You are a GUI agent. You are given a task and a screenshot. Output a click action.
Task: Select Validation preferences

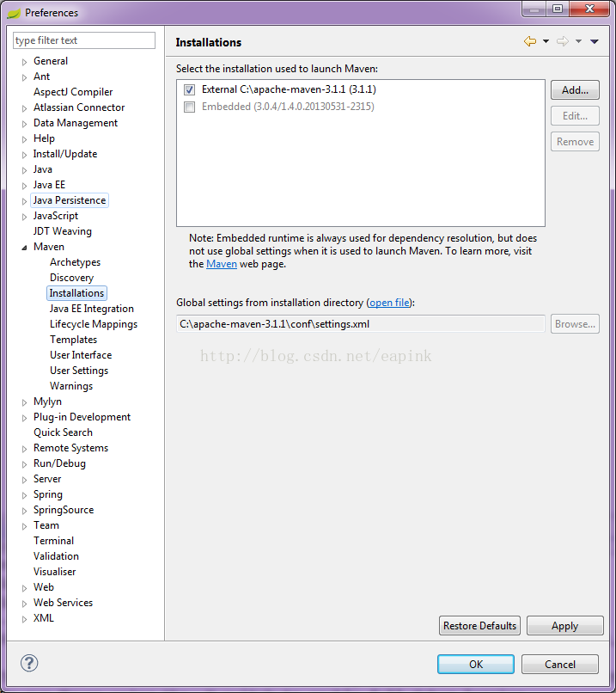pyautogui.click(x=56, y=556)
